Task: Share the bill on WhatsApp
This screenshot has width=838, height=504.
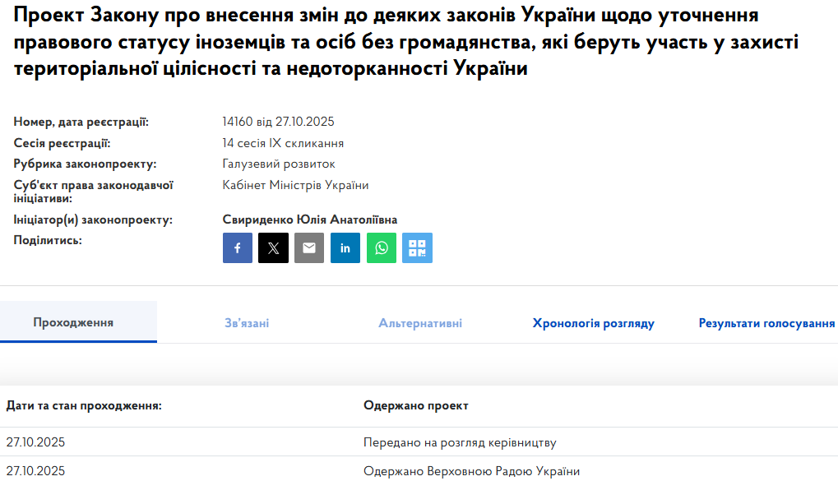Action: pyautogui.click(x=381, y=247)
